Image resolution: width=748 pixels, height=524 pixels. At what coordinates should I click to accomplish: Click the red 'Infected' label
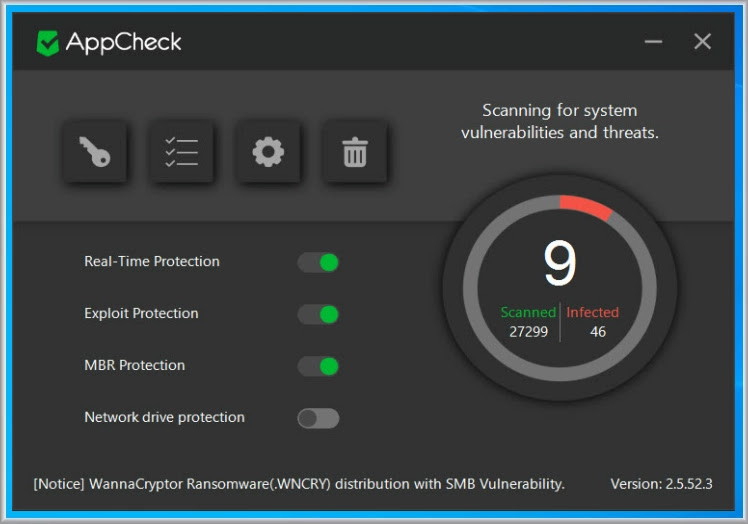tap(592, 312)
